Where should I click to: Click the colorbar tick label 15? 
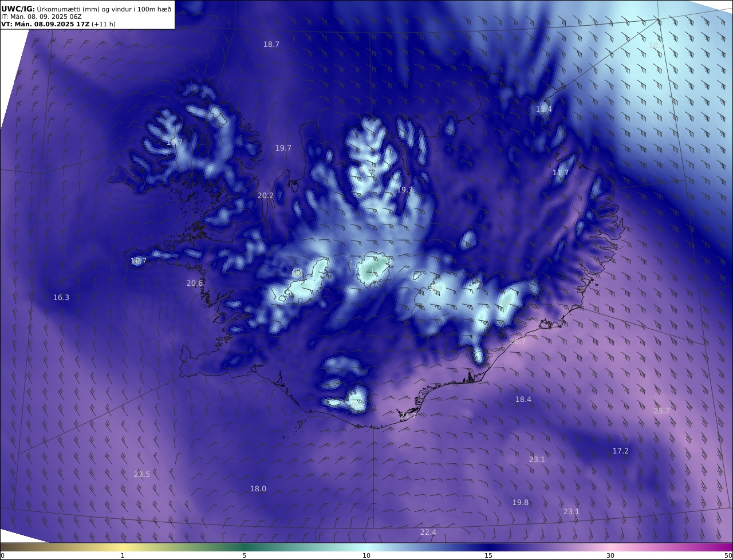click(488, 555)
